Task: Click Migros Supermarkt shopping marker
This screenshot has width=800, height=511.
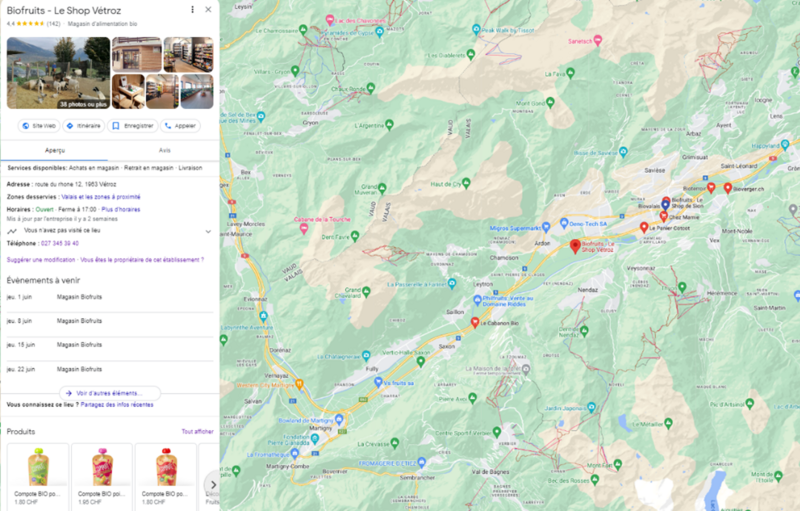Action: click(x=546, y=226)
